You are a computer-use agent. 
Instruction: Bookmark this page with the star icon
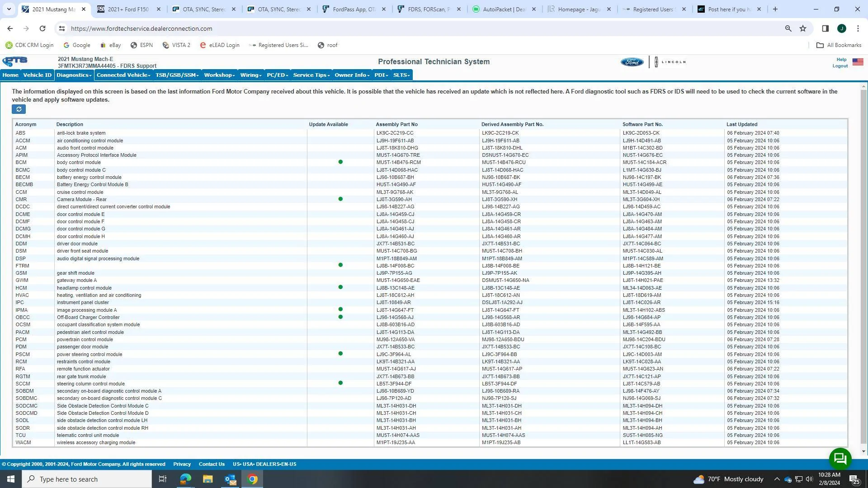click(803, 28)
